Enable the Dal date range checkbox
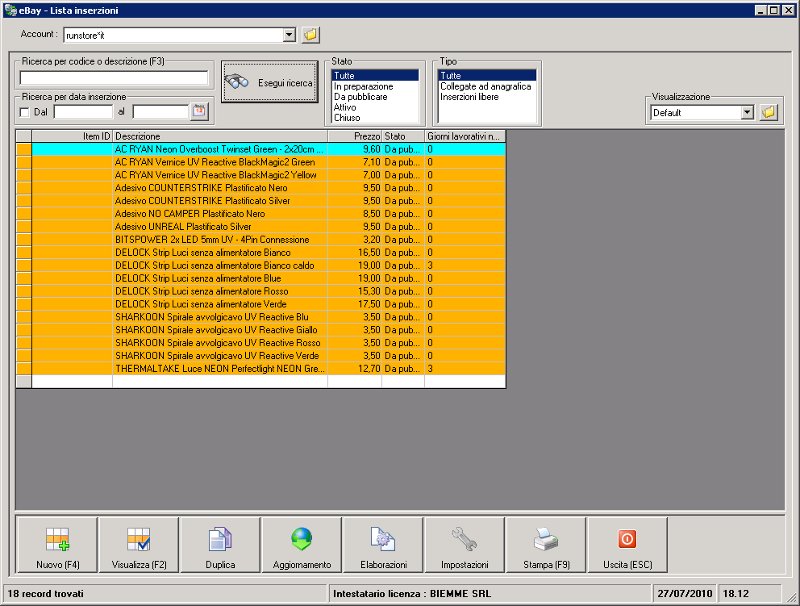800x606 pixels. 24,112
